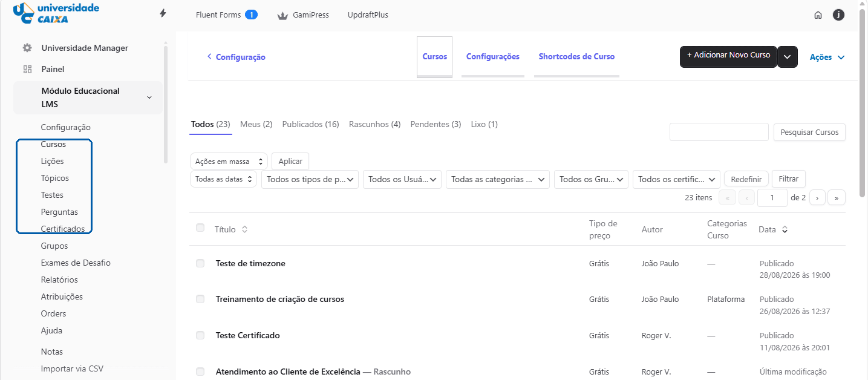Open the Treinamento de criação de cursos course
The width and height of the screenshot is (868, 380).
coord(280,299)
